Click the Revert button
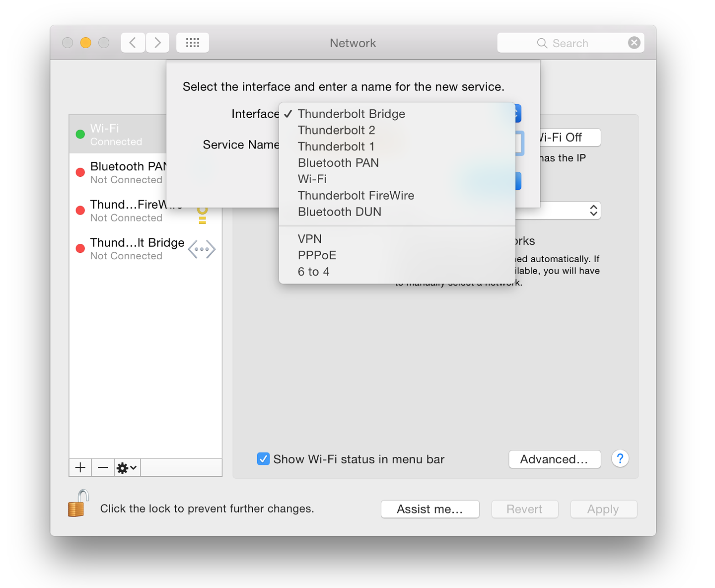This screenshot has height=588, width=715. 525,509
